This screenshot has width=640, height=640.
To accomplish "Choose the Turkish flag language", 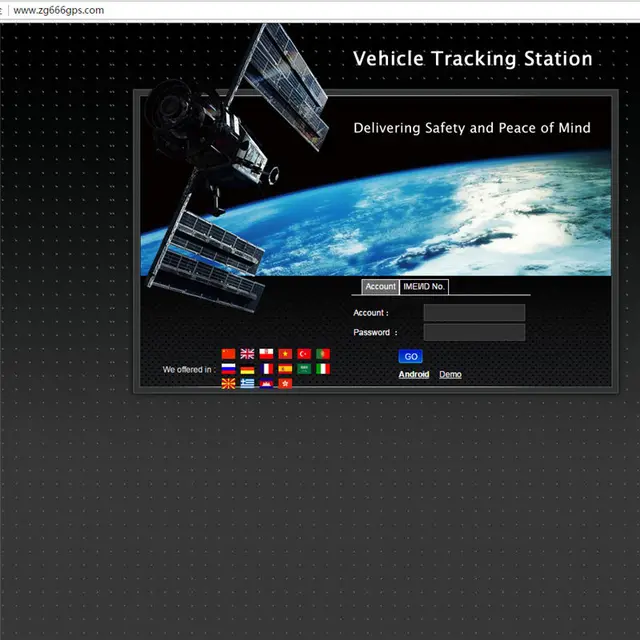I will pos(304,354).
